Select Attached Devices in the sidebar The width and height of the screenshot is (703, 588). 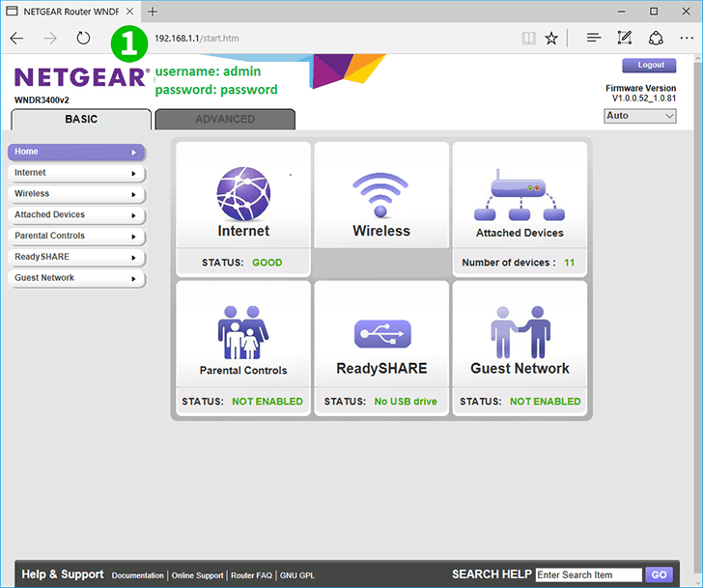tap(76, 215)
